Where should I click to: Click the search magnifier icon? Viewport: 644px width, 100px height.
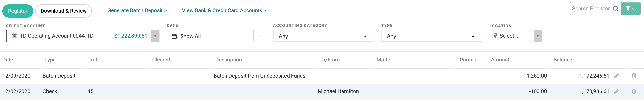(616, 9)
